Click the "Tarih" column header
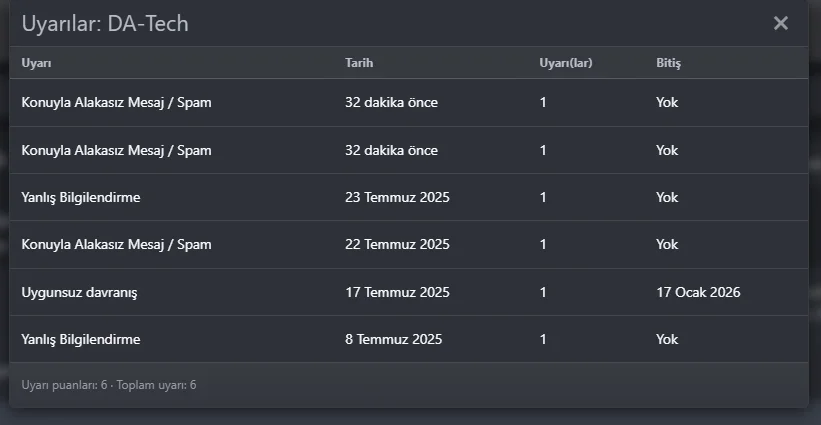This screenshot has width=821, height=425. pos(360,63)
